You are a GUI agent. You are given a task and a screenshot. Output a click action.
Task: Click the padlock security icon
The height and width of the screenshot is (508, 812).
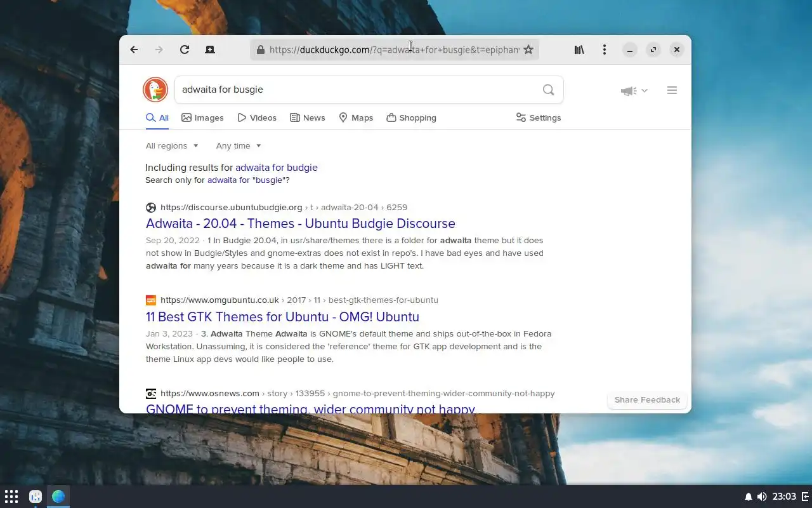pos(260,50)
